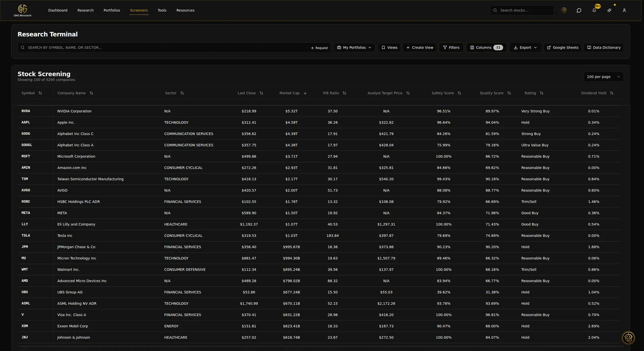
Task: Open the Export dropdown
Action: pos(525,48)
